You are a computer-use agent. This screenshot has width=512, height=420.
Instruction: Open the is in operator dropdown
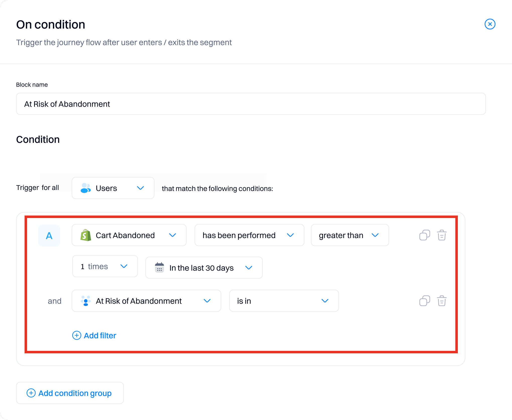(284, 301)
